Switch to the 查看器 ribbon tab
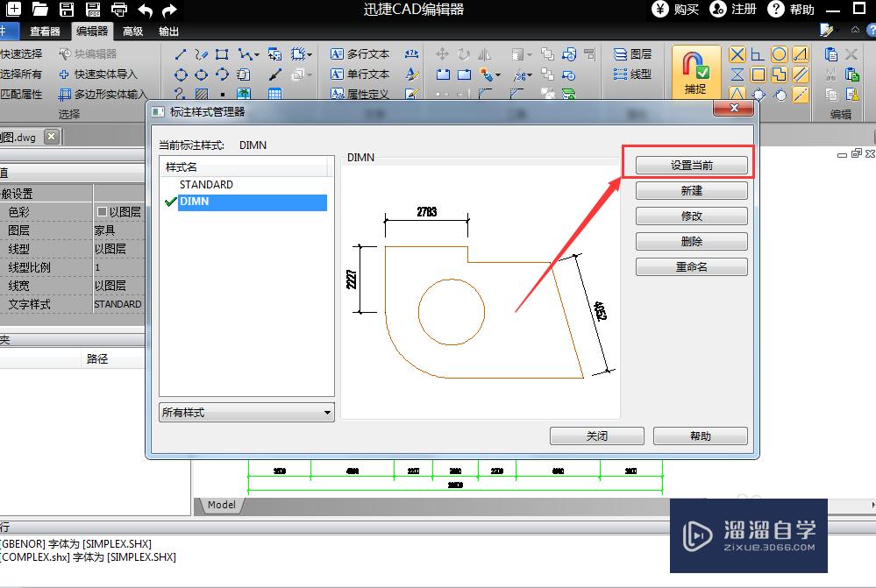Image resolution: width=876 pixels, height=588 pixels. pos(45,32)
